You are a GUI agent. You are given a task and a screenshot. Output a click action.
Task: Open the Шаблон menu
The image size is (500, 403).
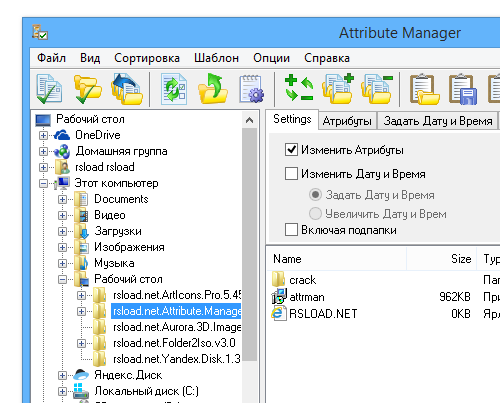pos(216,58)
